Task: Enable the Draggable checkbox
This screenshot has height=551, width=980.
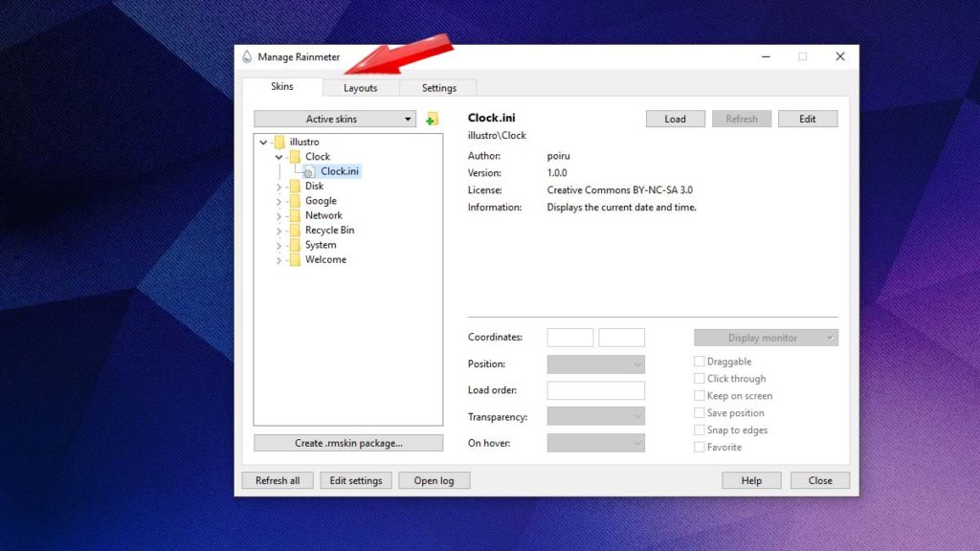Action: click(700, 362)
